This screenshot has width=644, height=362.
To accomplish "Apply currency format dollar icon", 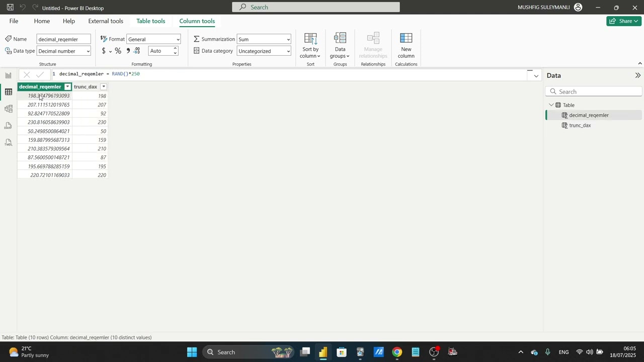I will pyautogui.click(x=104, y=51).
